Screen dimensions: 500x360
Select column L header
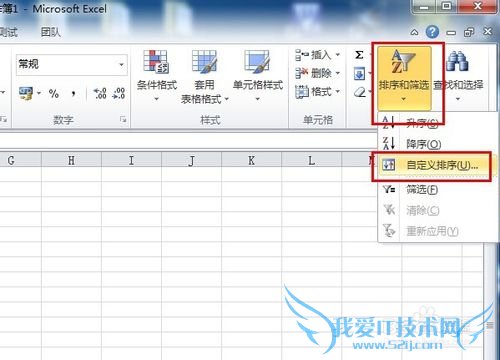click(311, 160)
